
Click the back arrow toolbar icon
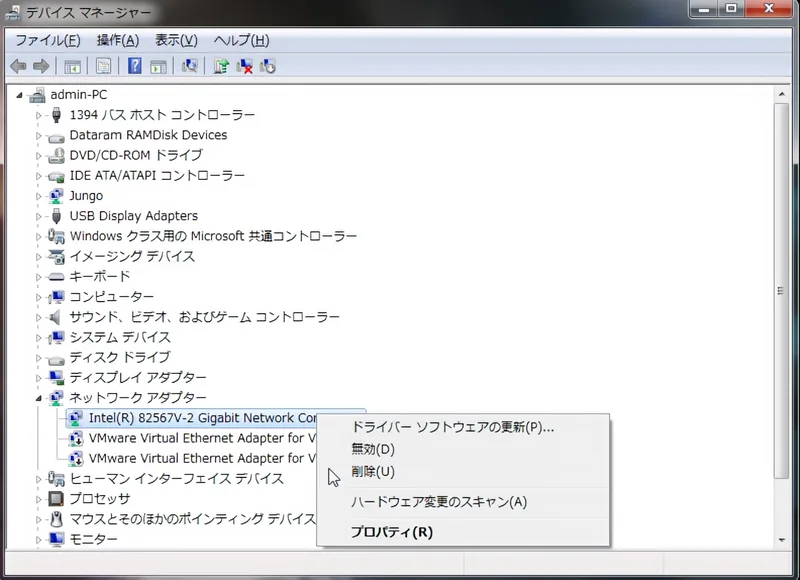(x=17, y=66)
